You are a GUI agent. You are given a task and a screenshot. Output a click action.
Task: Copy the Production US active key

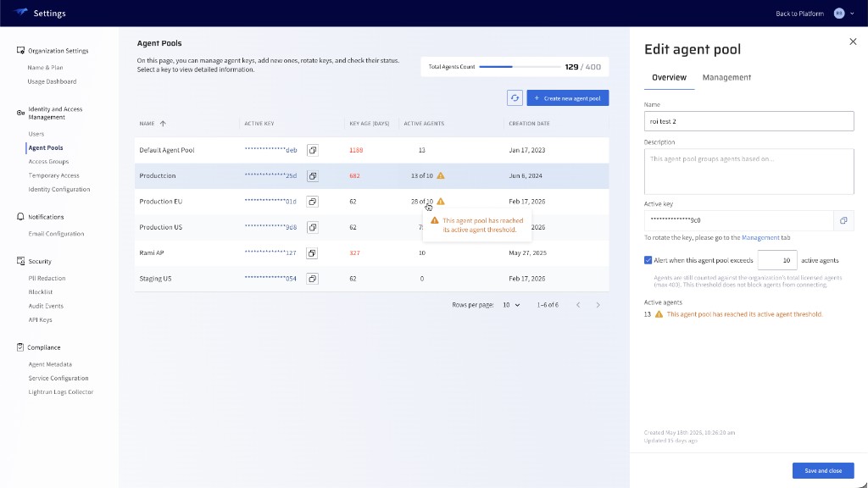(312, 227)
